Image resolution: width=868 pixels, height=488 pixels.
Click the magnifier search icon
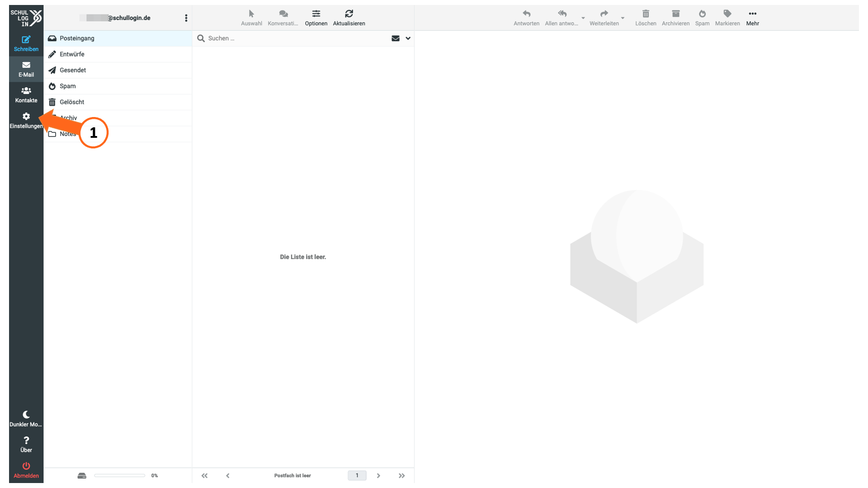pyautogui.click(x=201, y=38)
